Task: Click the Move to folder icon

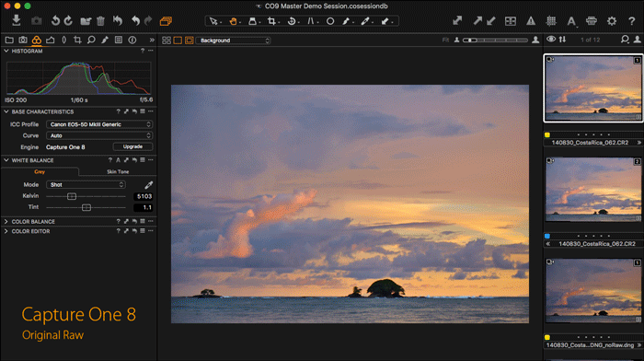Action: (x=86, y=21)
